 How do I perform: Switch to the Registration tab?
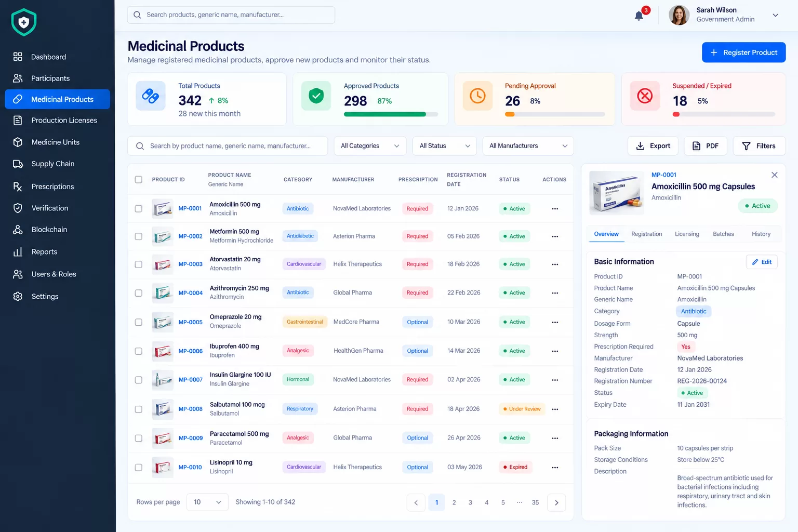click(647, 234)
